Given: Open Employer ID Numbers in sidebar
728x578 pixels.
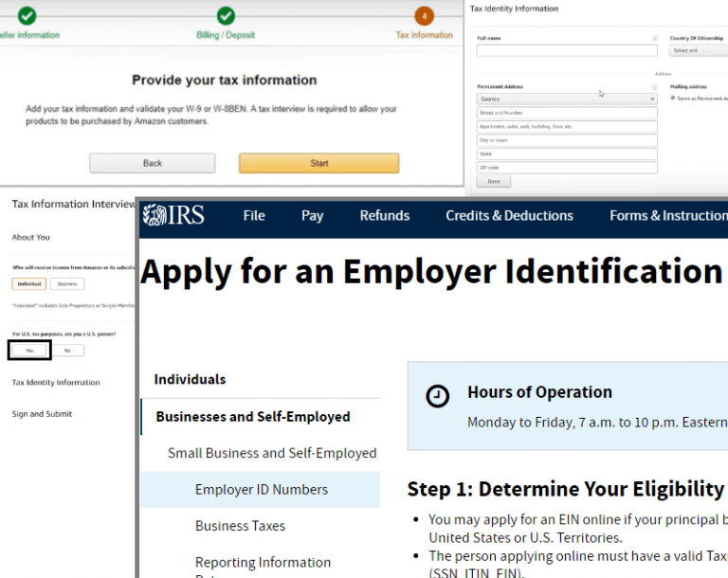Looking at the screenshot, I should (261, 490).
